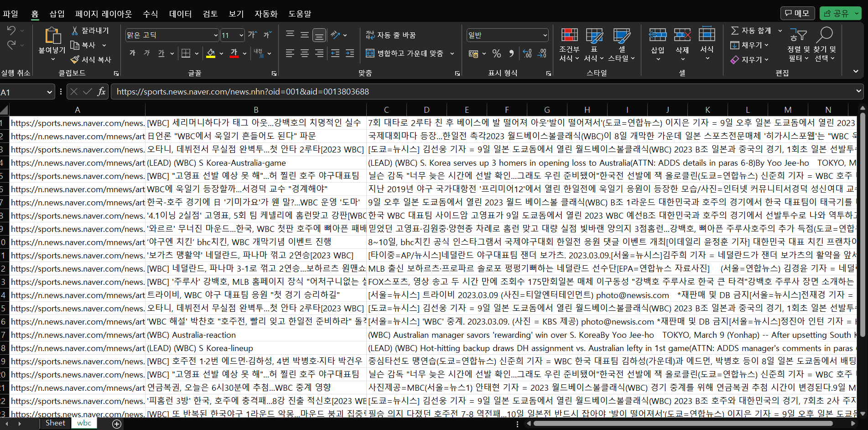Collapse the ribbon with chevron
Viewport: 868px width, 430px height.
pyautogui.click(x=856, y=72)
